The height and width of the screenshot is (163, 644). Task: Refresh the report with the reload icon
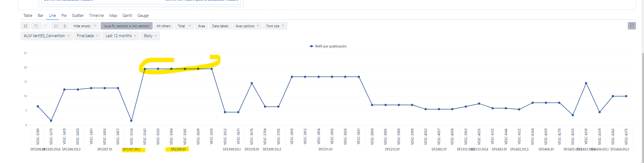click(x=632, y=25)
